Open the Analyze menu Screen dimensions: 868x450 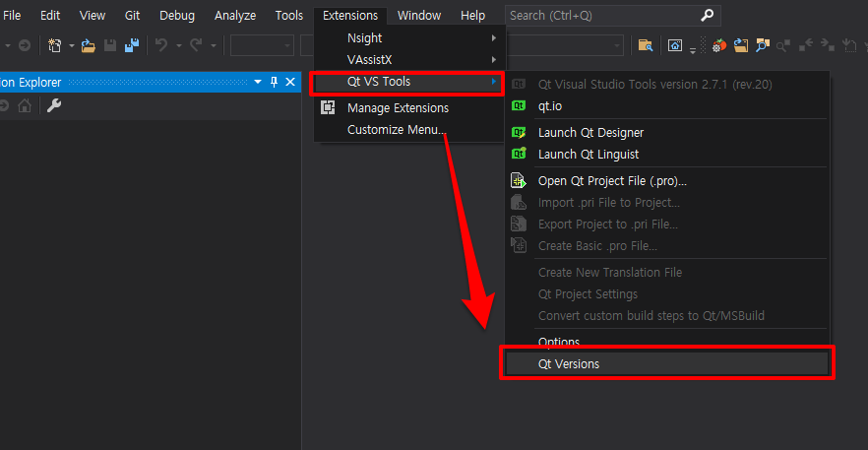[x=235, y=16]
